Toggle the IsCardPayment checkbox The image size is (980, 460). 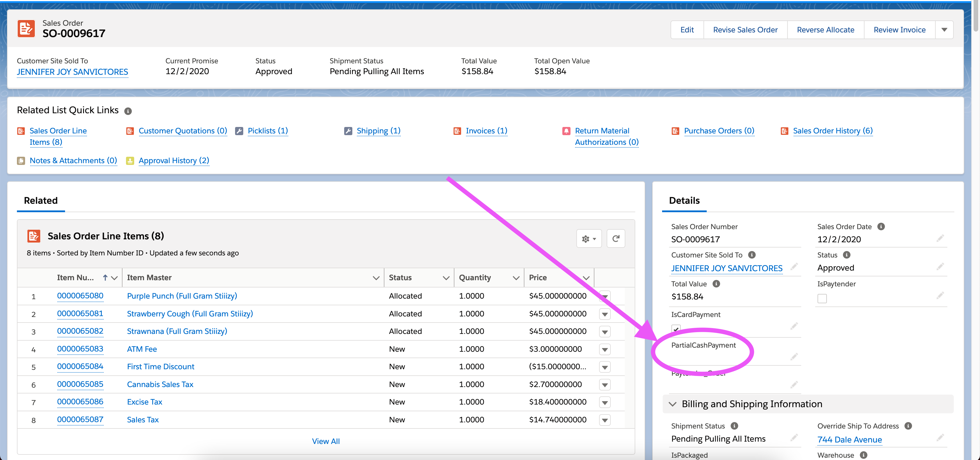[x=676, y=329]
